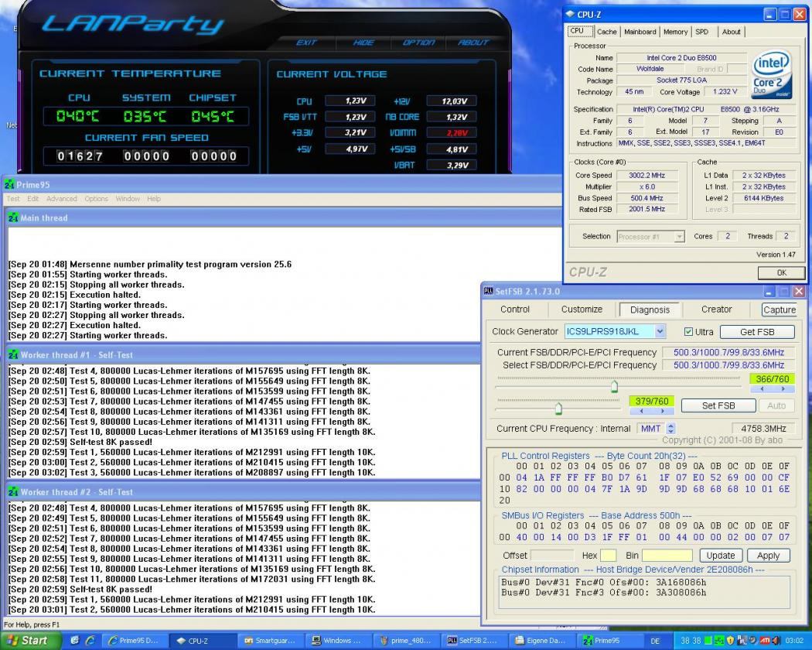Click the volume speaker tray icon

pos(776,641)
